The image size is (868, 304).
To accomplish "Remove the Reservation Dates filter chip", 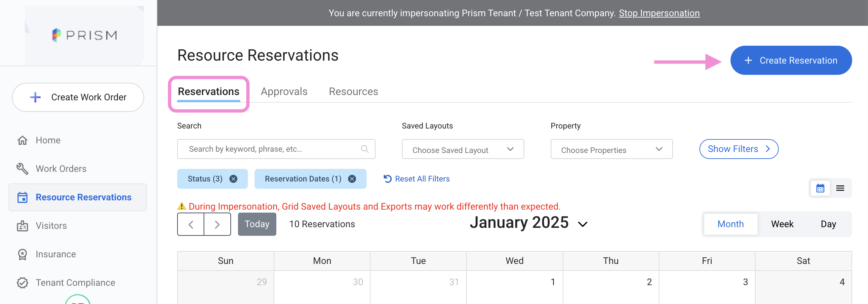I will pyautogui.click(x=352, y=179).
